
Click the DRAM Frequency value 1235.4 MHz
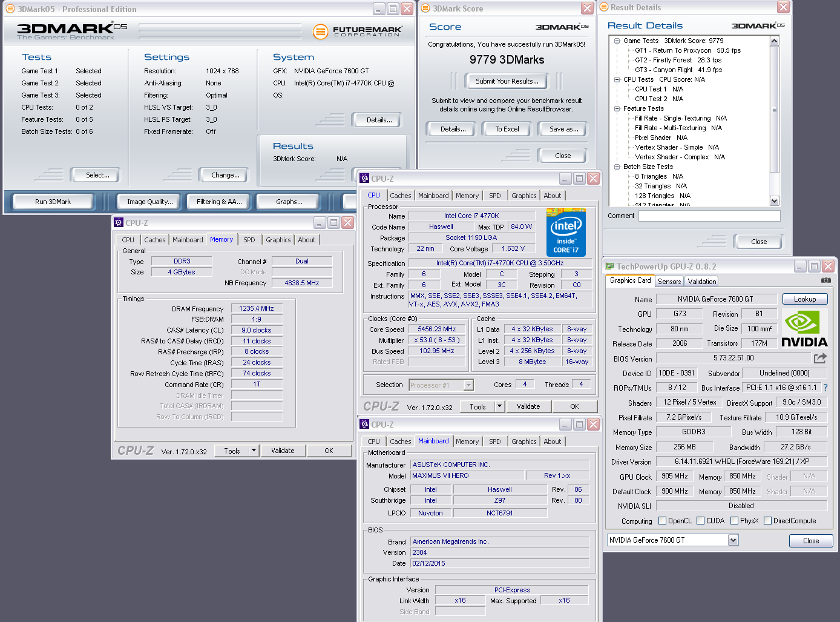tap(257, 309)
